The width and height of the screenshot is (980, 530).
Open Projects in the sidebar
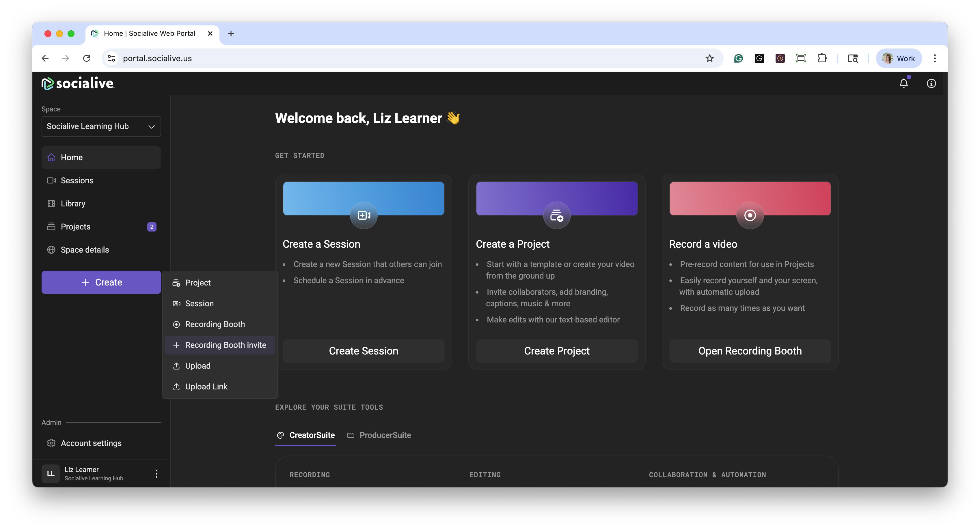76,227
